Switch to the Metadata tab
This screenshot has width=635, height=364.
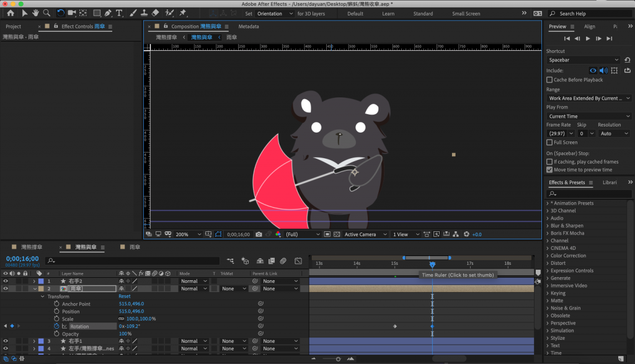tap(249, 26)
